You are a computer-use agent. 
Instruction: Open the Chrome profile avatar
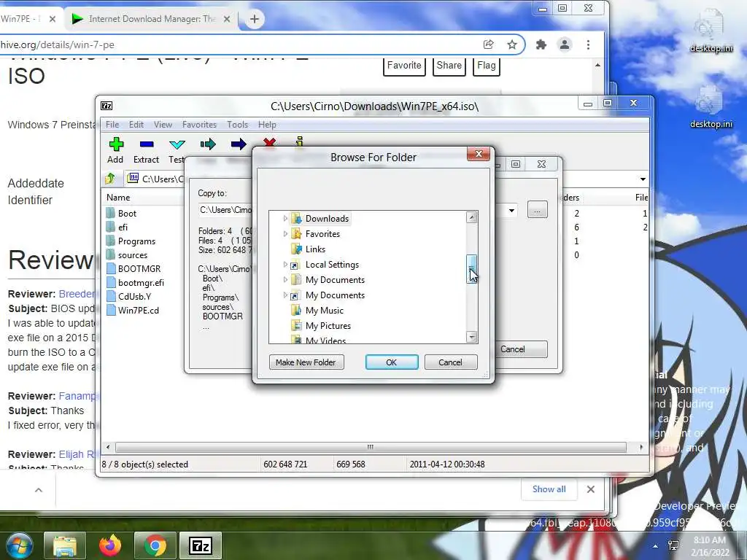tap(565, 44)
